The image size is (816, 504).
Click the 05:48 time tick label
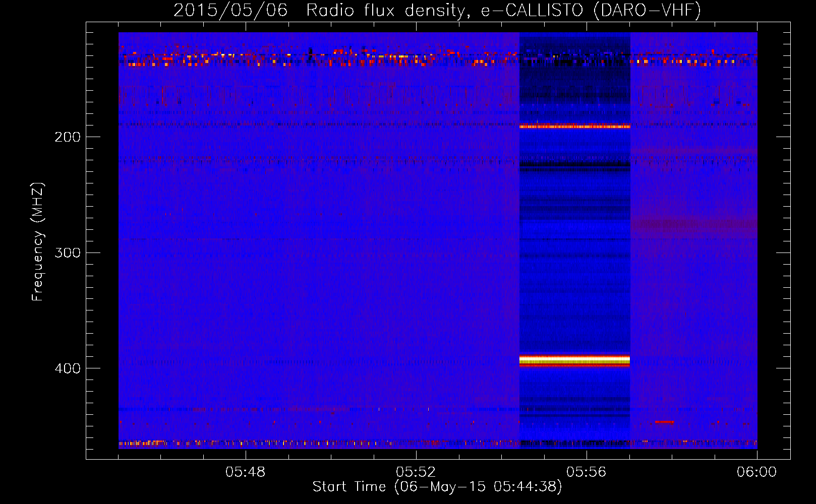pyautogui.click(x=246, y=472)
